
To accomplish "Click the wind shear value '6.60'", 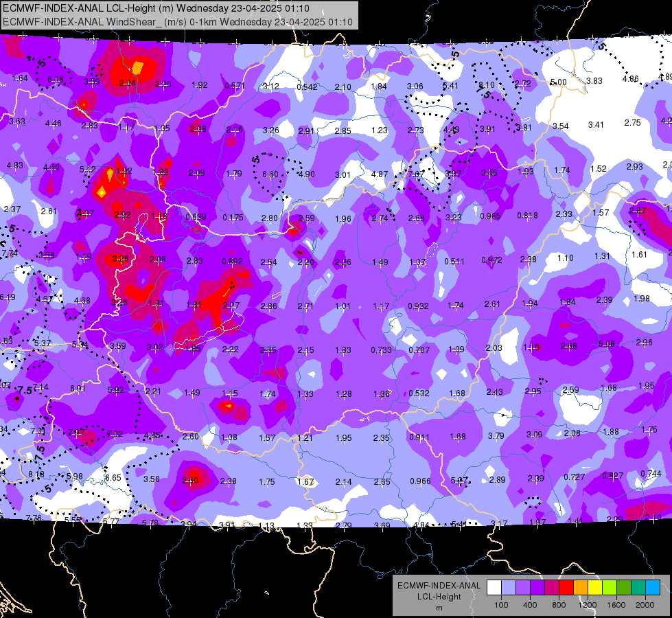I will 270,174.
